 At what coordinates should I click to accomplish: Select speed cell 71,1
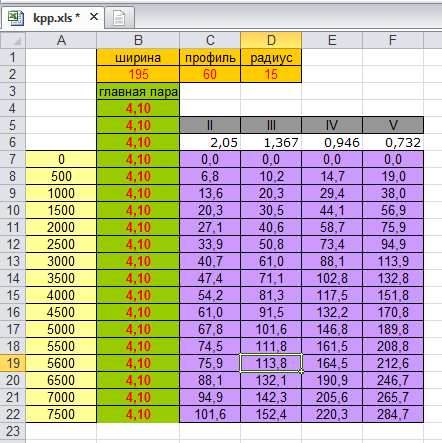click(x=271, y=278)
